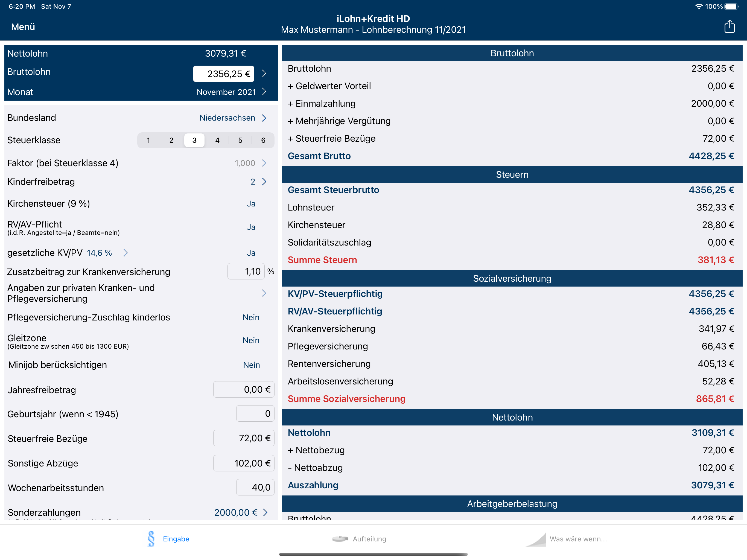Tap Kinderfreibetrag value 2
The height and width of the screenshot is (560, 747).
[x=253, y=182]
